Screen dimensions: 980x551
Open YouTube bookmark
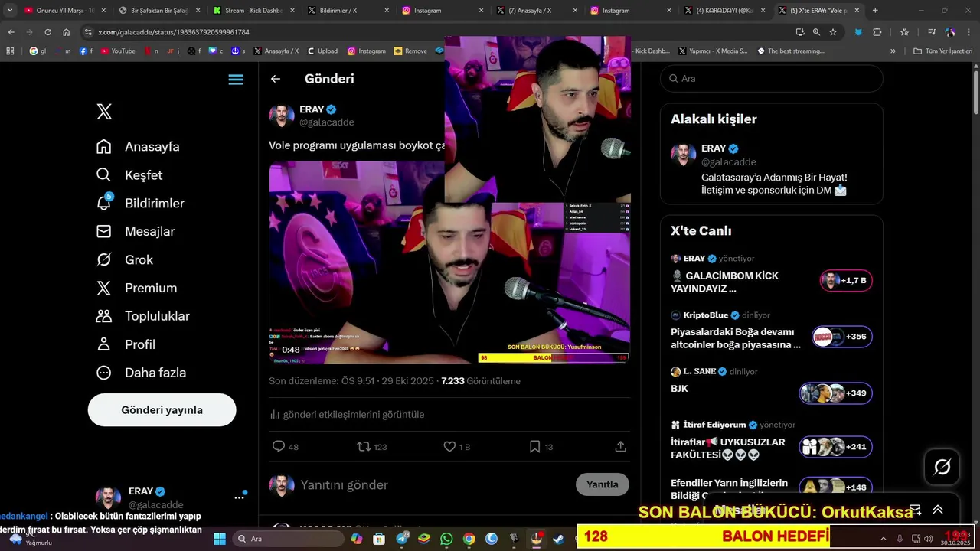(x=118, y=51)
